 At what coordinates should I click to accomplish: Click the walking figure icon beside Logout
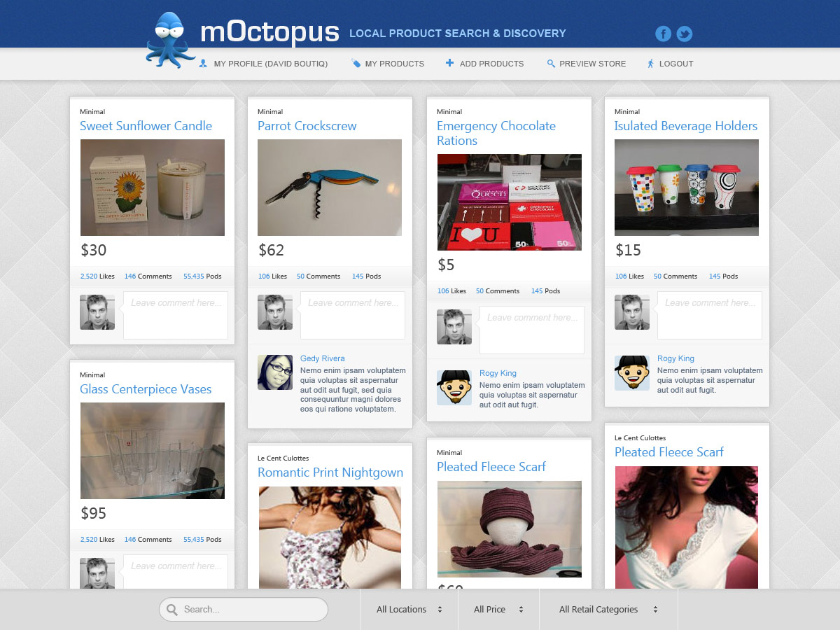pyautogui.click(x=650, y=64)
